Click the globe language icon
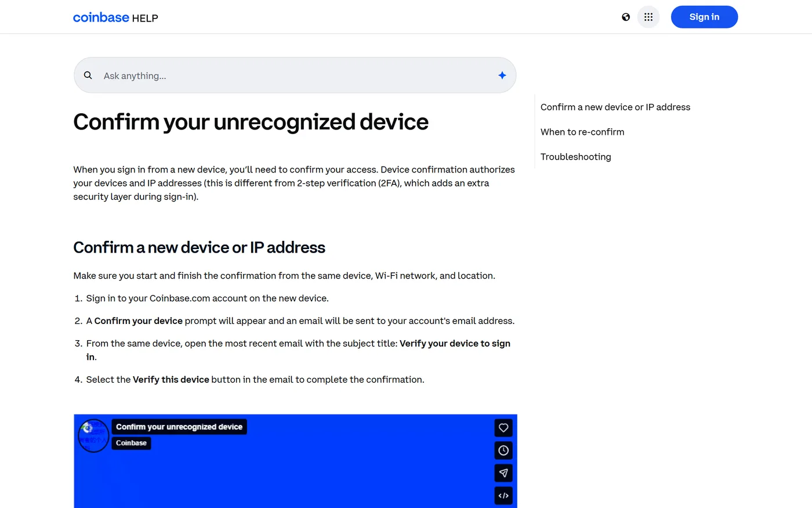This screenshot has width=812, height=508. (626, 17)
